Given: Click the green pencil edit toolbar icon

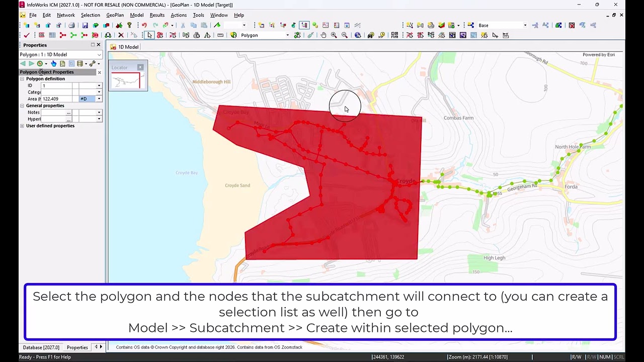Looking at the screenshot, I should pos(217,25).
